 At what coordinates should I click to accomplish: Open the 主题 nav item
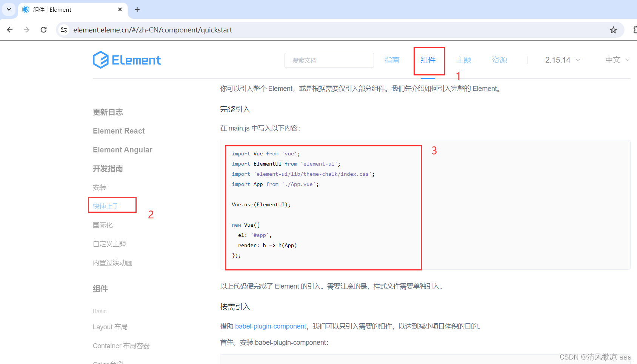[464, 60]
